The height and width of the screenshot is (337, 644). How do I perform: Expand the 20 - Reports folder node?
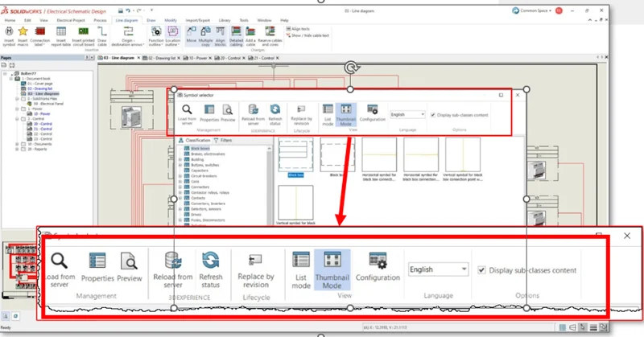tap(17, 149)
